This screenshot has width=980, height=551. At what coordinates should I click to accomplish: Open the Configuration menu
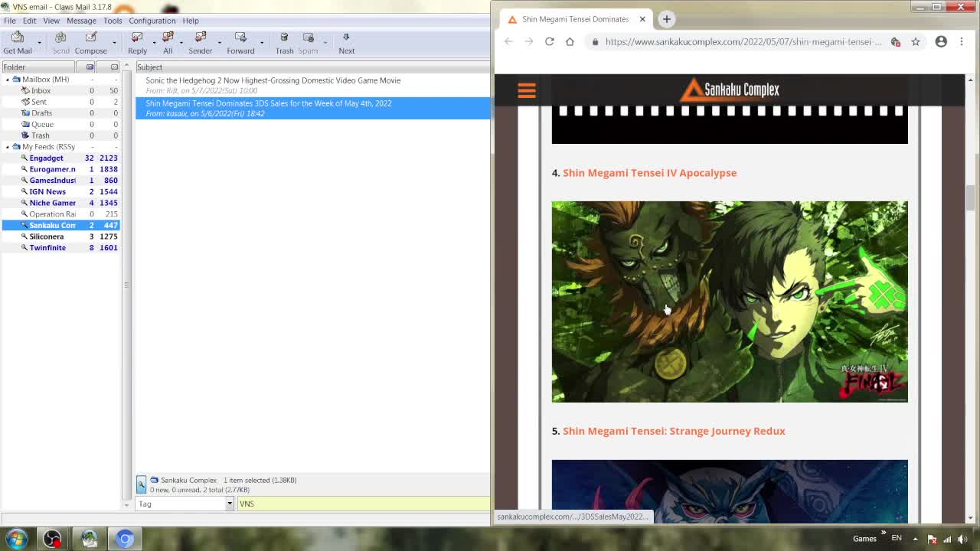click(x=152, y=21)
